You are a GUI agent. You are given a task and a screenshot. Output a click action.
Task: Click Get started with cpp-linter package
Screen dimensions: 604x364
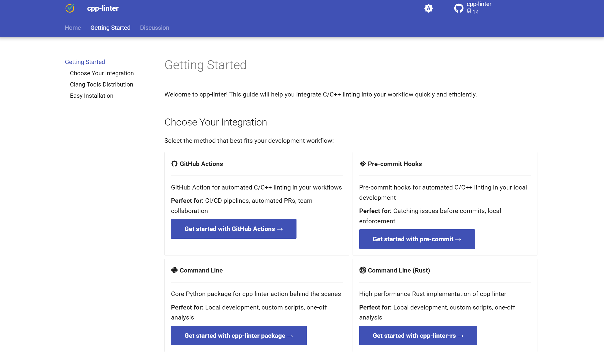[x=238, y=335]
